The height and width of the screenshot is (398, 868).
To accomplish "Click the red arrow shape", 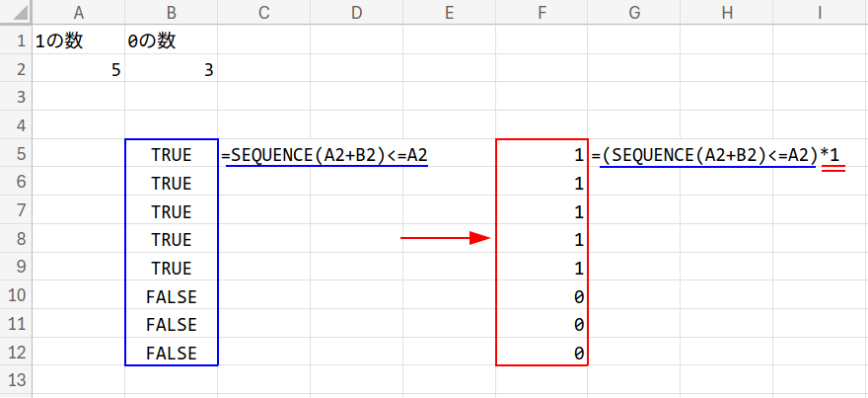I will click(x=445, y=238).
